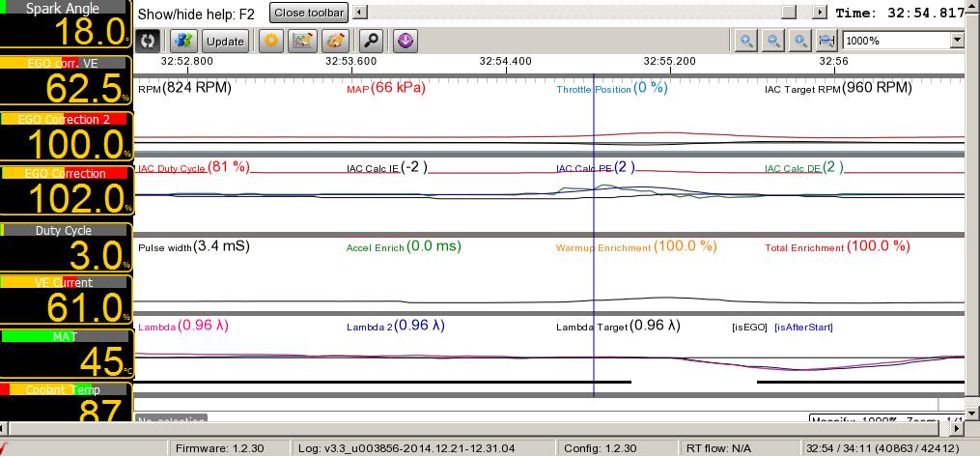Click the first zoom magnifier icon

click(745, 42)
